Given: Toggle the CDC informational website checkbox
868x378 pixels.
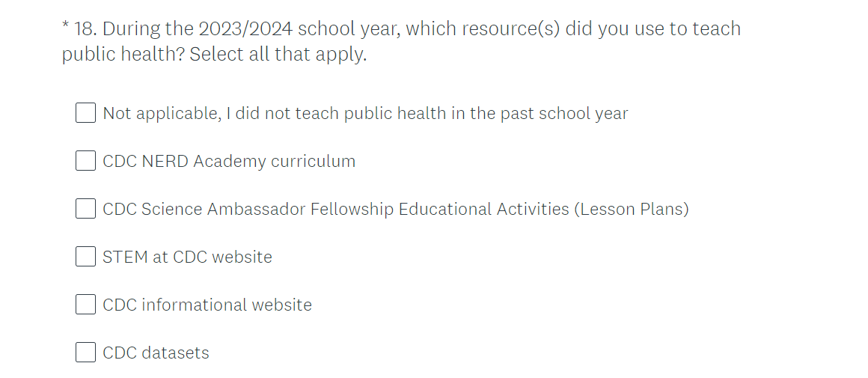Looking at the screenshot, I should click(x=85, y=305).
